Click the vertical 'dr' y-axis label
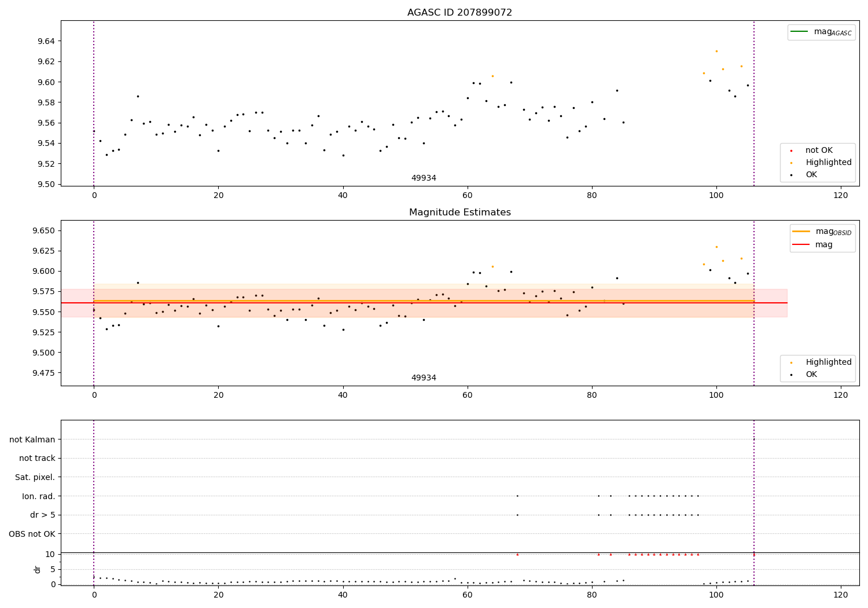Viewport: 868px width, 608px height. click(x=38, y=569)
